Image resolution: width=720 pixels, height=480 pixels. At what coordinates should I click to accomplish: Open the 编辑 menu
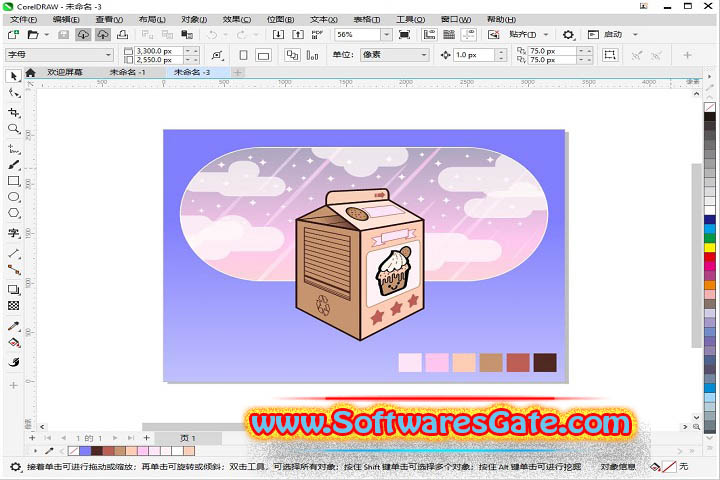click(66, 19)
